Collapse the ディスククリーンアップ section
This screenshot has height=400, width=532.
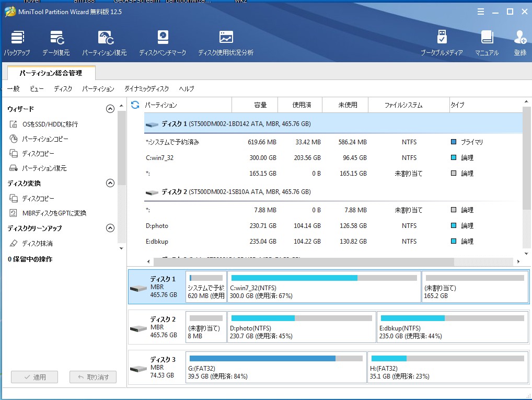click(x=110, y=228)
